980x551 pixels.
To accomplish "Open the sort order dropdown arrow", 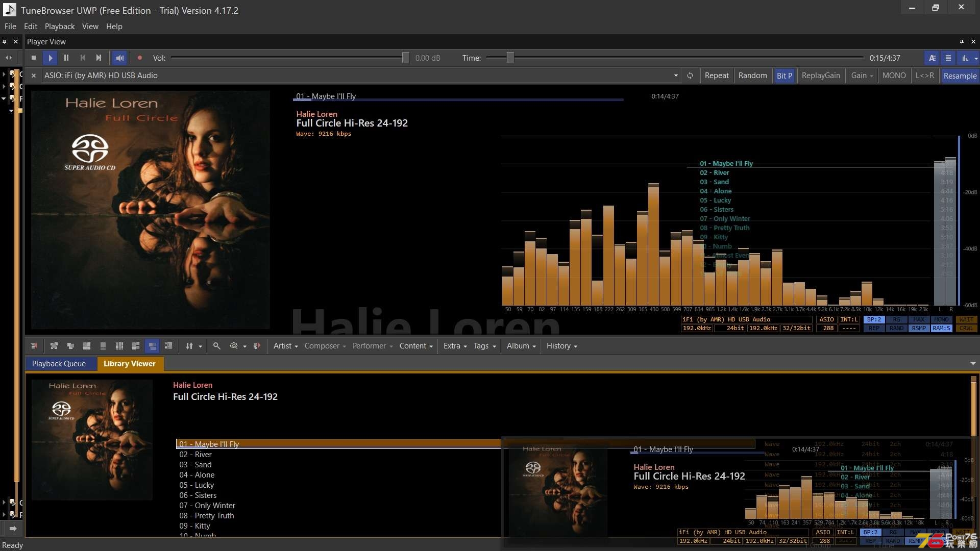I will 201,346.
